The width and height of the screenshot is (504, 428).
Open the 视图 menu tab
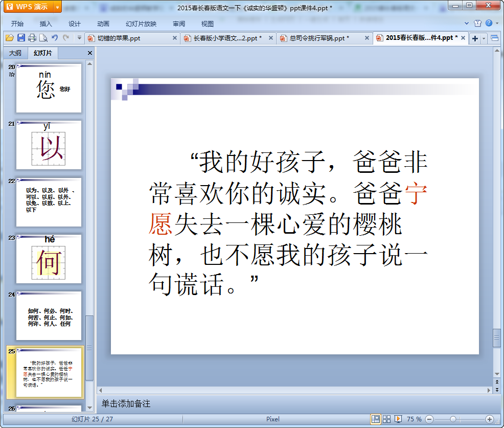(x=208, y=24)
